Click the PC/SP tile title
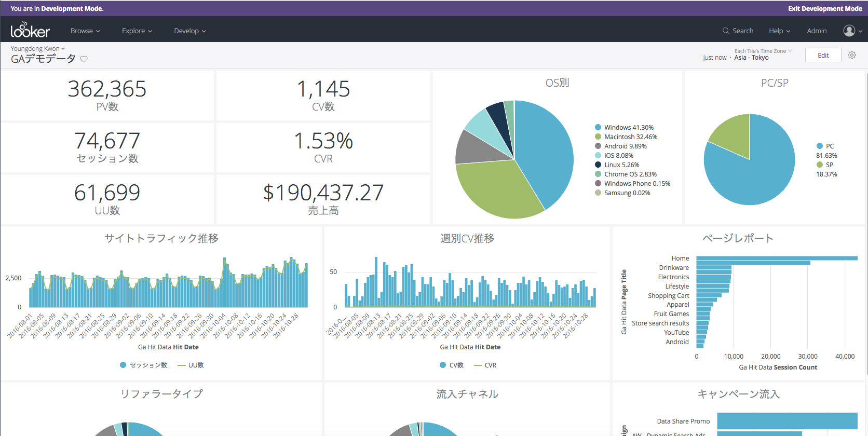Image resolution: width=868 pixels, height=436 pixels. pos(775,83)
